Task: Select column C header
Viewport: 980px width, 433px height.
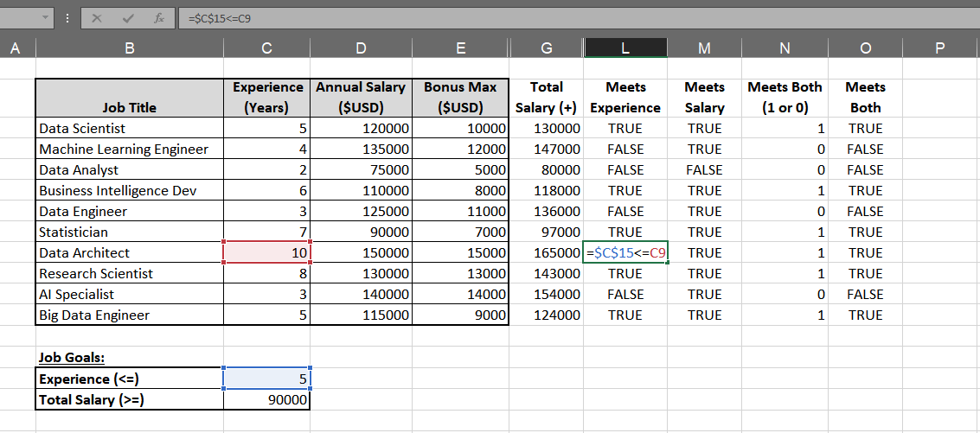Action: tap(267, 48)
